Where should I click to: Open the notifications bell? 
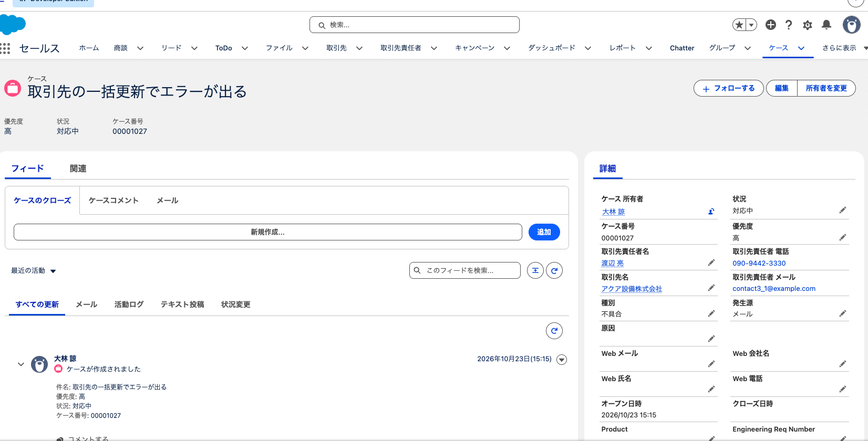(x=826, y=25)
